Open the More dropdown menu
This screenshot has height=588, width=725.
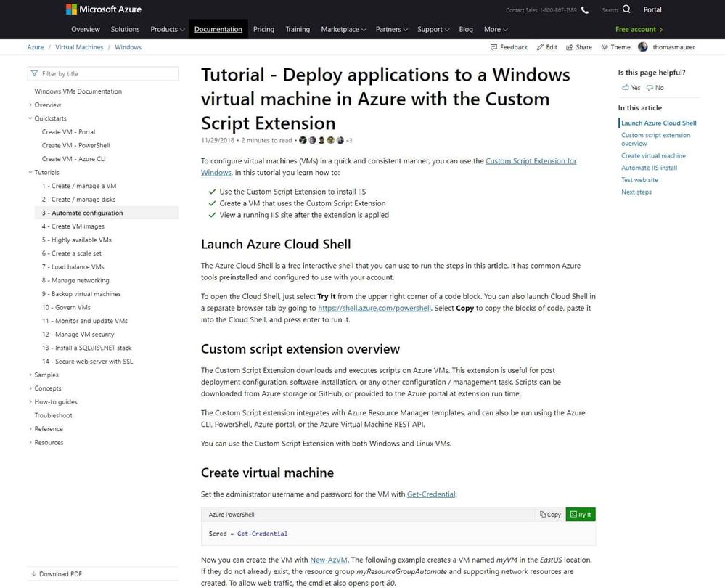point(496,29)
